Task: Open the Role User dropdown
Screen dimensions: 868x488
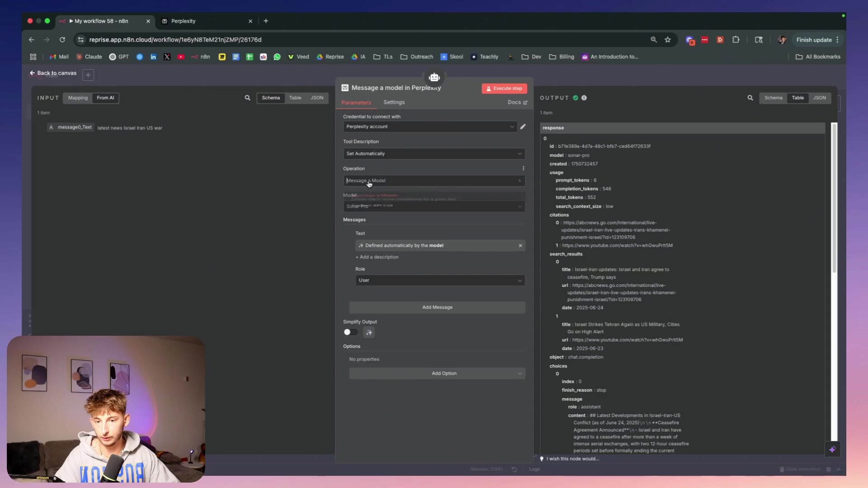Action: [x=440, y=280]
